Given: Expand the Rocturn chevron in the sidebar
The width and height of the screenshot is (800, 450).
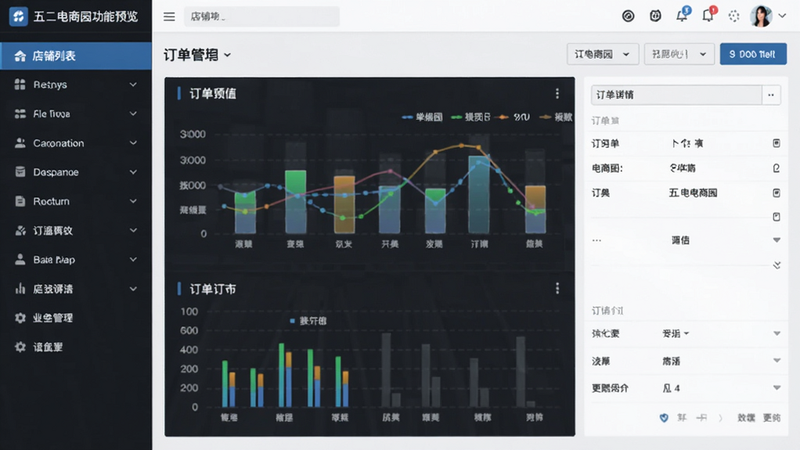Looking at the screenshot, I should click(133, 201).
